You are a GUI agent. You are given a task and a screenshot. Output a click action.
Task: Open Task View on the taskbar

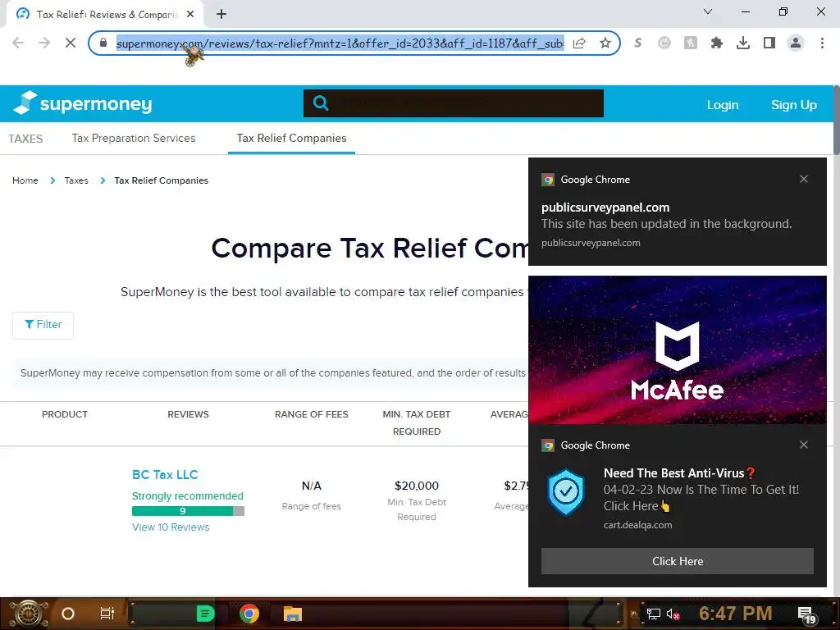pos(107,614)
